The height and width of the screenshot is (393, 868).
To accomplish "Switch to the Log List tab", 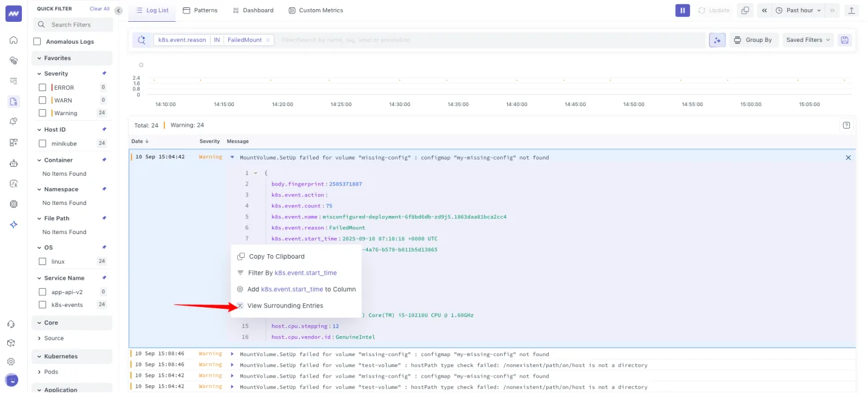I will click(152, 10).
